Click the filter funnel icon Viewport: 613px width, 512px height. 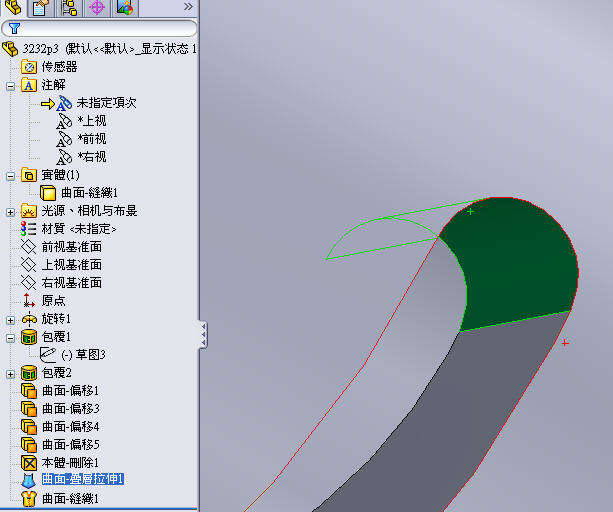click(x=14, y=28)
